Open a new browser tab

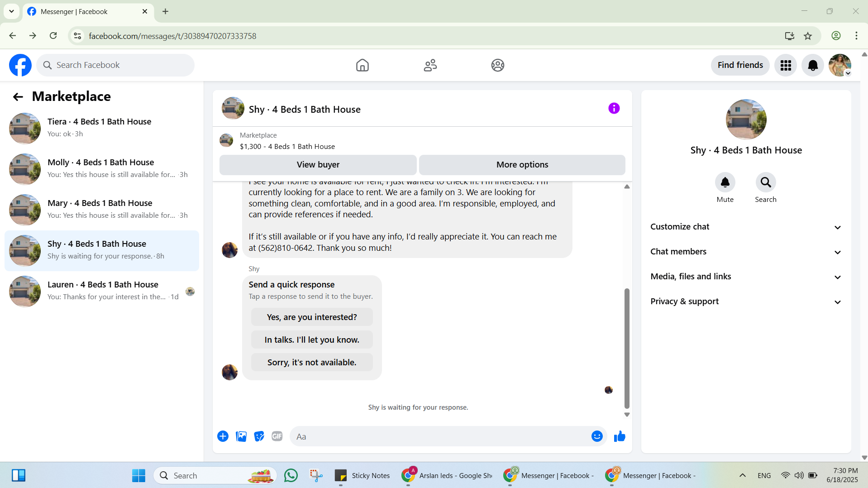click(x=165, y=11)
